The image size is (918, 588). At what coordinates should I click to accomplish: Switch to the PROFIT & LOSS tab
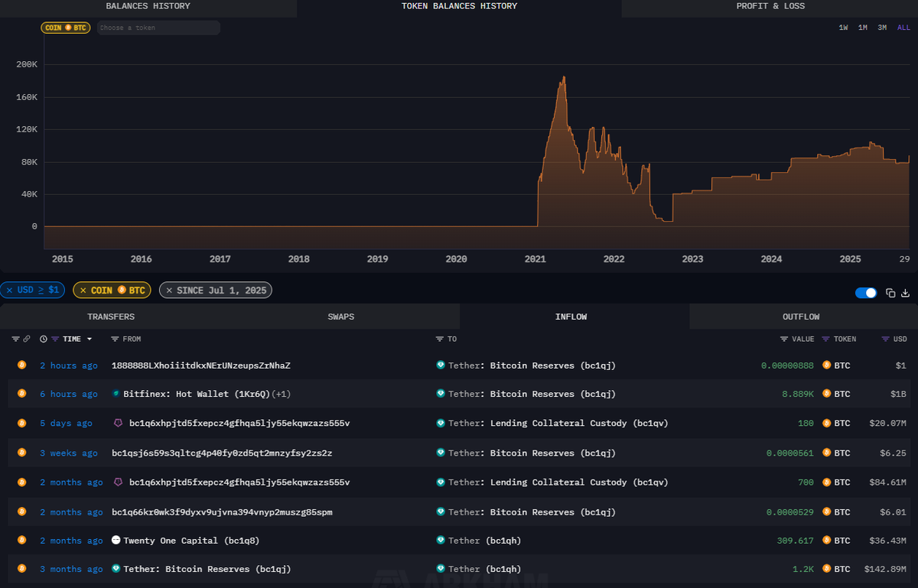click(770, 6)
